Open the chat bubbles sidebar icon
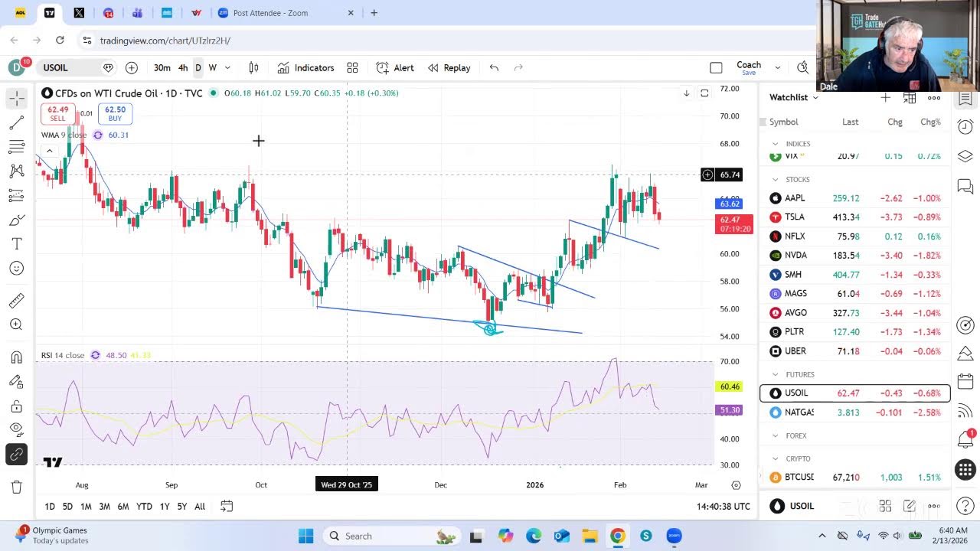The image size is (980, 551). click(965, 186)
